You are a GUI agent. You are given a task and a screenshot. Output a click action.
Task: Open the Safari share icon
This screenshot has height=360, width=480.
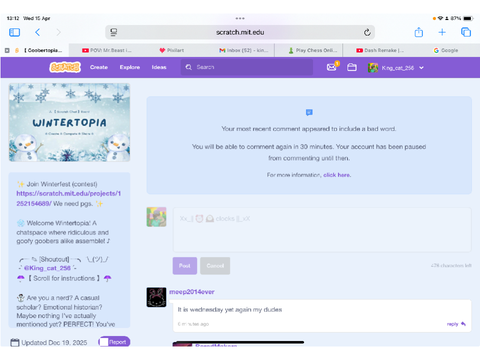(x=419, y=32)
